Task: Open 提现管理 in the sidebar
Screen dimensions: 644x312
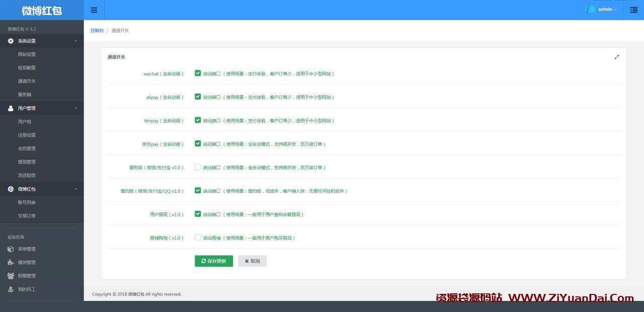Action: [27, 162]
